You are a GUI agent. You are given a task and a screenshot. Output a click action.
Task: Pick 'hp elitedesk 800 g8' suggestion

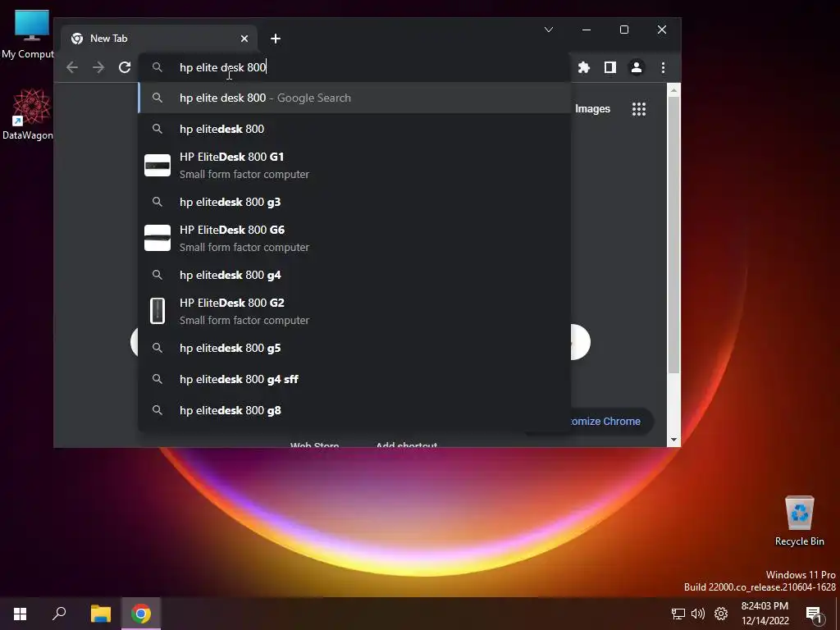tap(354, 410)
